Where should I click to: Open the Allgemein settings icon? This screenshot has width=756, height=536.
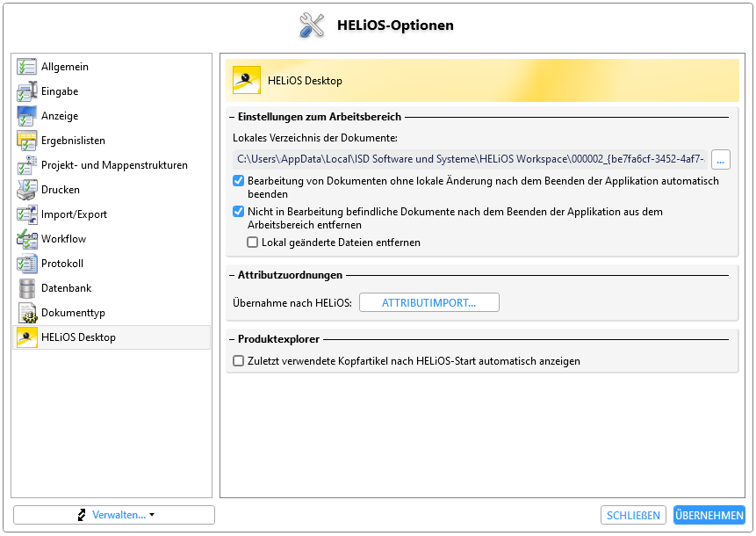pyautogui.click(x=26, y=67)
